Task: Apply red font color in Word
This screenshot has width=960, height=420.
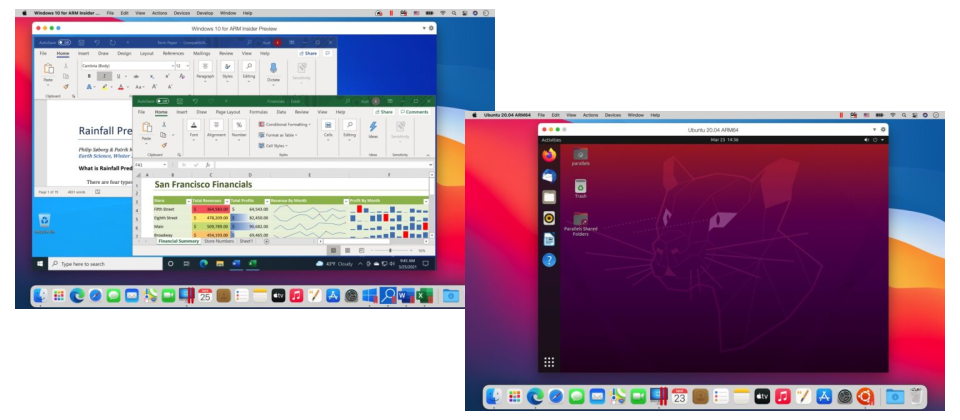Action: pyautogui.click(x=121, y=87)
